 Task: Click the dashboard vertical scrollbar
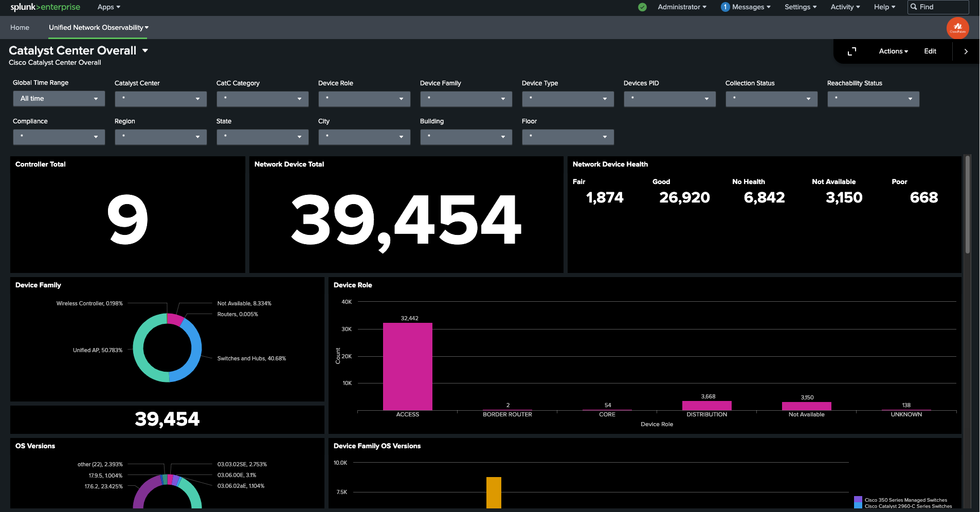968,205
